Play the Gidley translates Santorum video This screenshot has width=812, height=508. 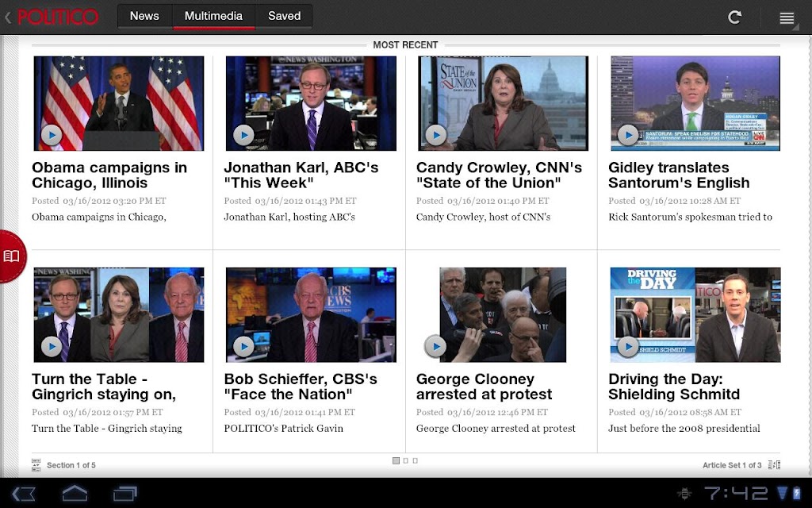[x=628, y=135]
